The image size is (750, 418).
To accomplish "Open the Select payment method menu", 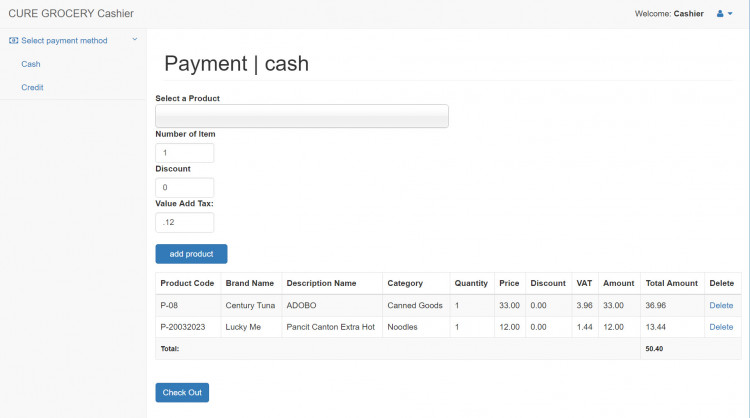I will pos(64,41).
